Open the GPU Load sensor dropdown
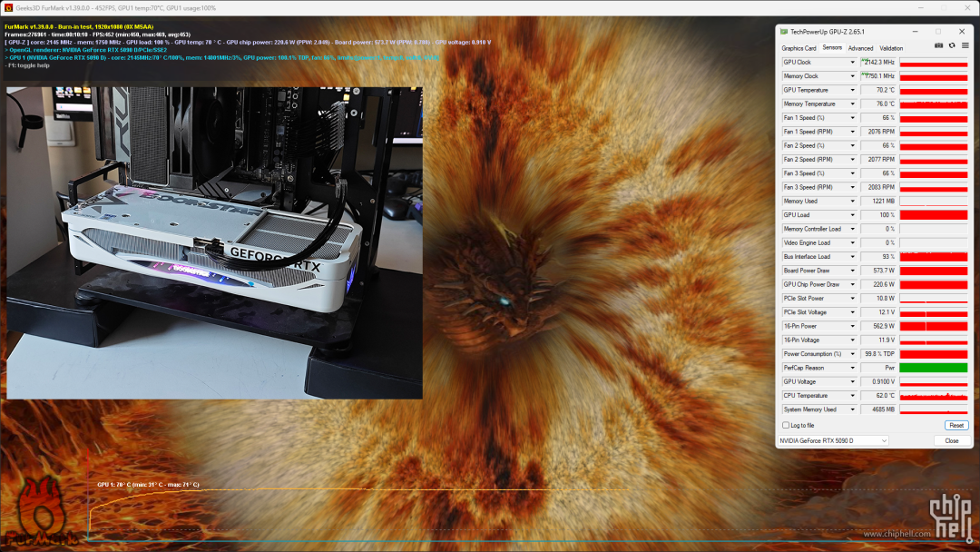Viewport: 980px width, 552px height. (852, 215)
